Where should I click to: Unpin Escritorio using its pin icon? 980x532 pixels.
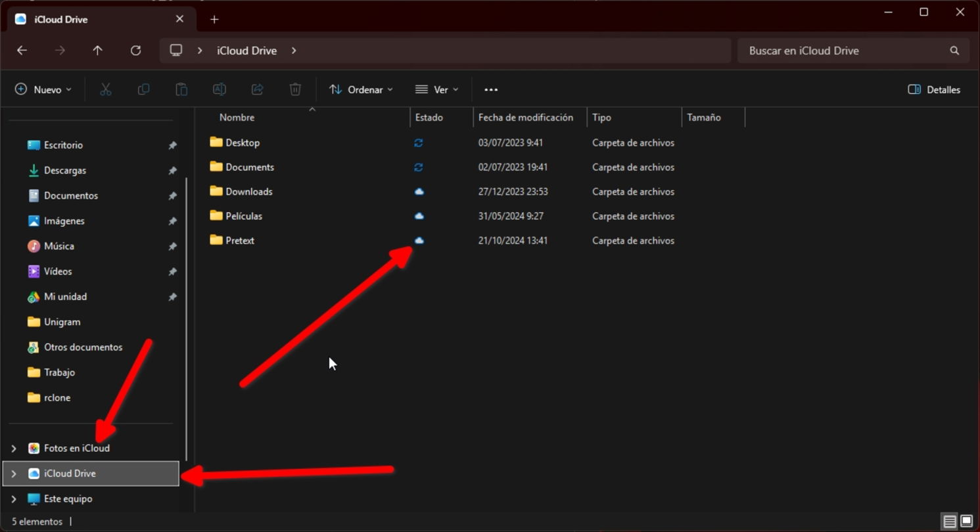(172, 145)
